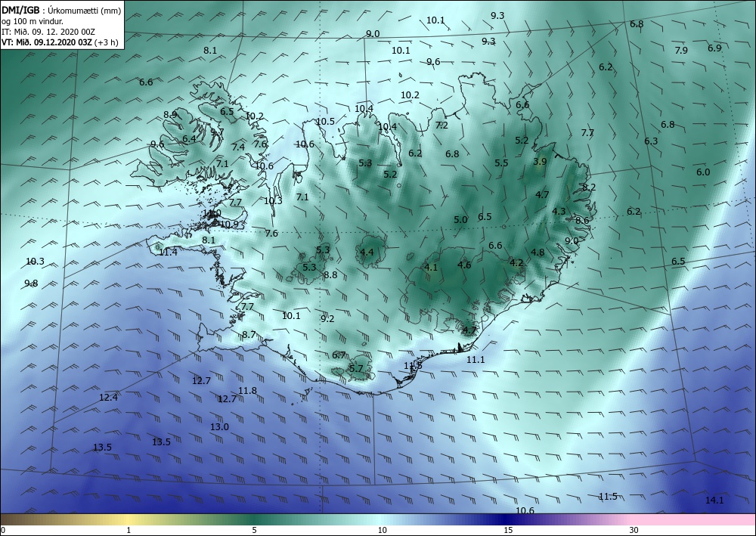Image resolution: width=756 pixels, height=536 pixels.
Task: Click the map value 9.2
Action: pos(327,318)
